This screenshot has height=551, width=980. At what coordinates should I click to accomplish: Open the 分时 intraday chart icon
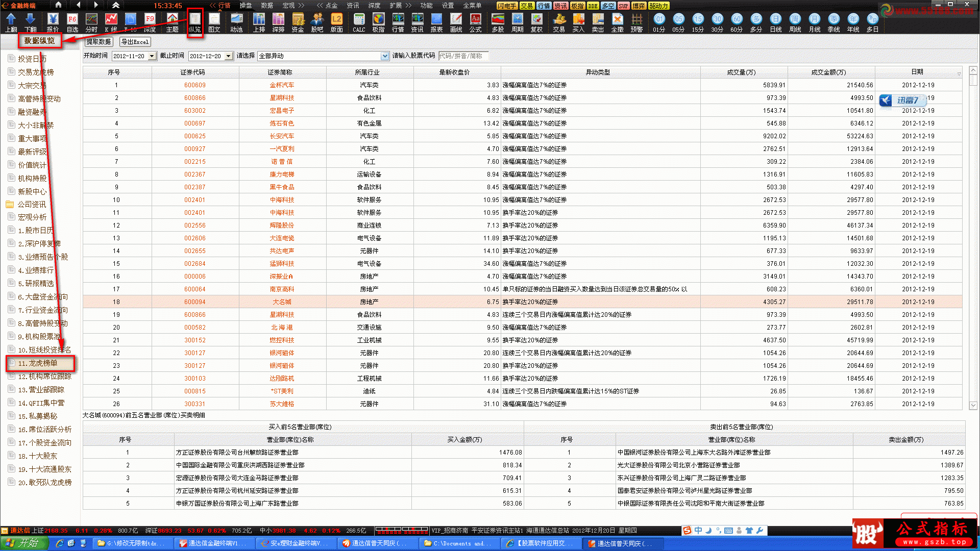coord(91,22)
